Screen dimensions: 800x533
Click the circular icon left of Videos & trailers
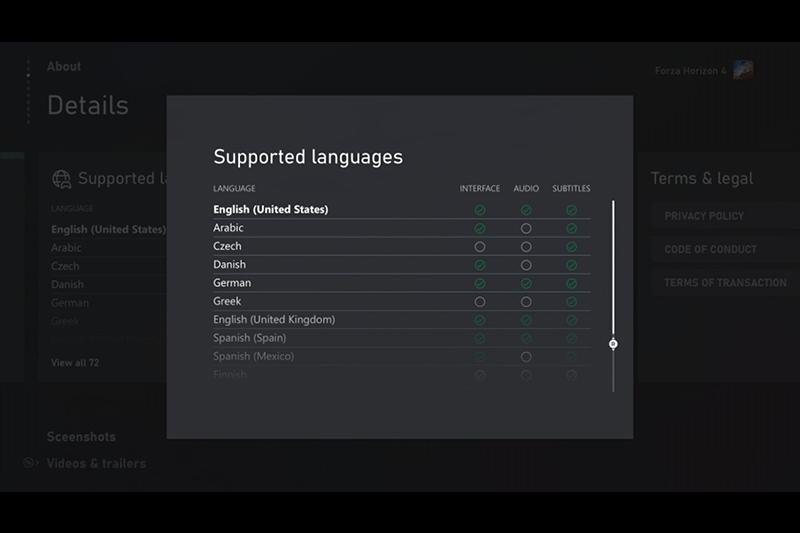[30, 463]
